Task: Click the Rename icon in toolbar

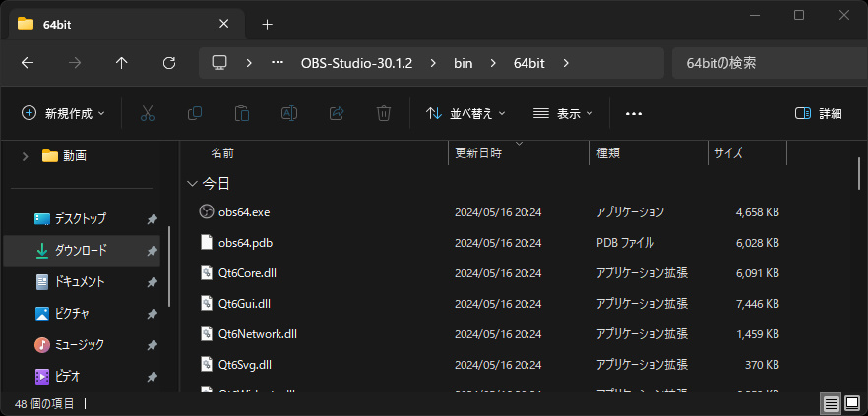Action: pos(289,113)
